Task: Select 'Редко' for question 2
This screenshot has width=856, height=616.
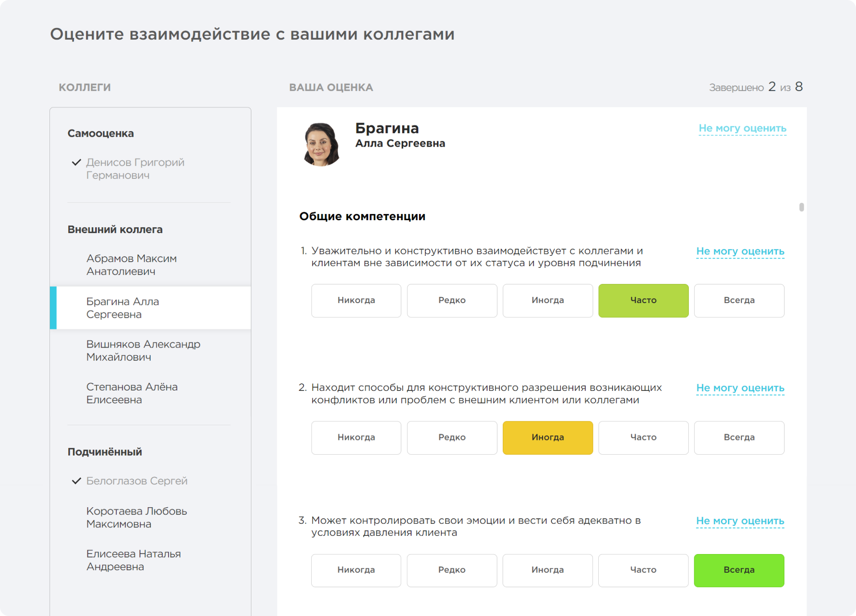Action: (452, 437)
